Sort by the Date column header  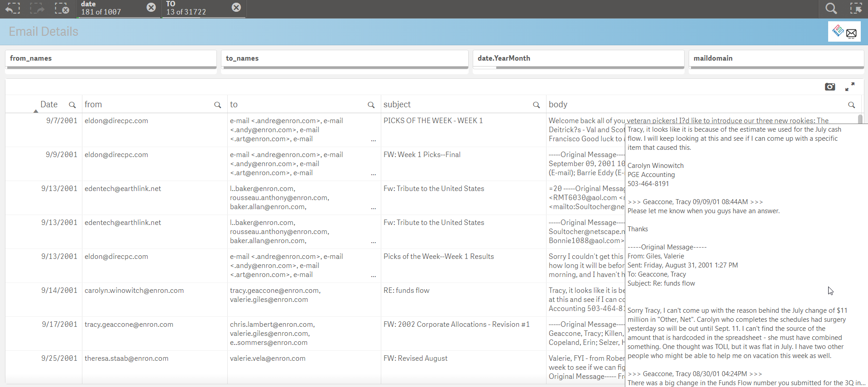pyautogui.click(x=49, y=105)
